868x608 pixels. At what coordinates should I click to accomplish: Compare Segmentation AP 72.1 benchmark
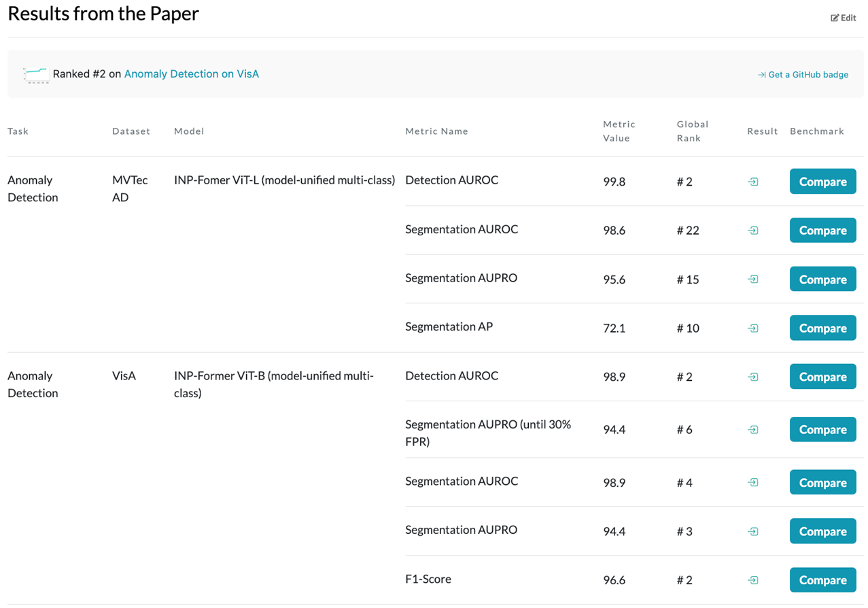click(822, 328)
